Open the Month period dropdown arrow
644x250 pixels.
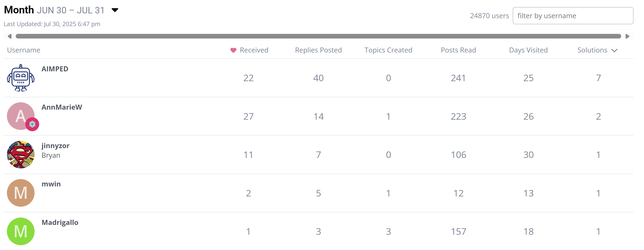(x=115, y=10)
